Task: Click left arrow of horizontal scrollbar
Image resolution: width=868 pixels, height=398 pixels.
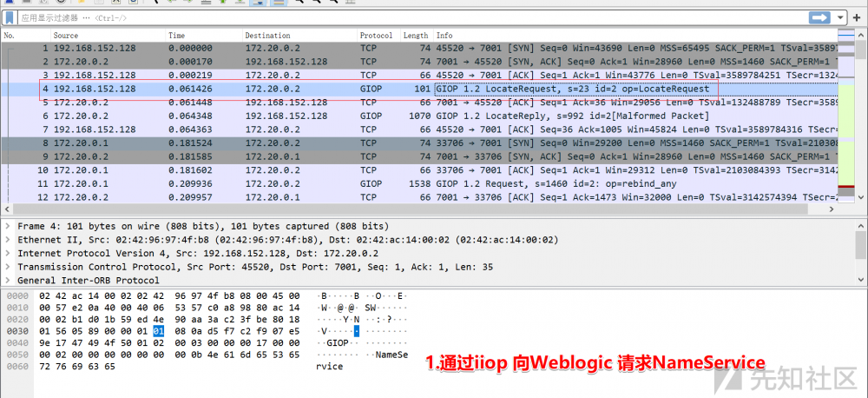Action: (7, 209)
